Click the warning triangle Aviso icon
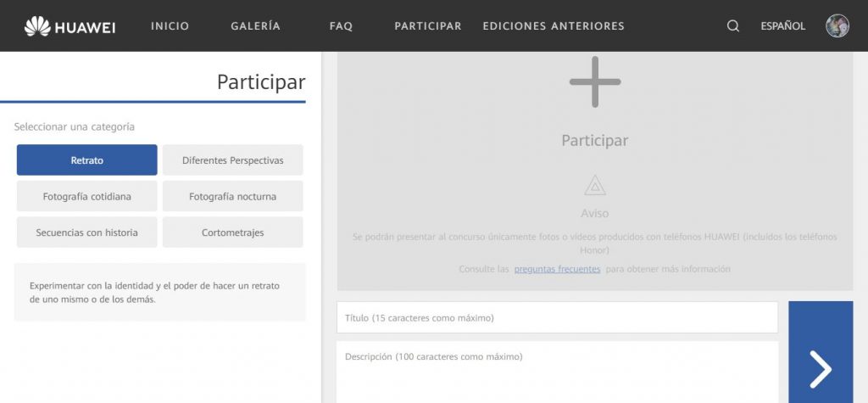 point(595,186)
